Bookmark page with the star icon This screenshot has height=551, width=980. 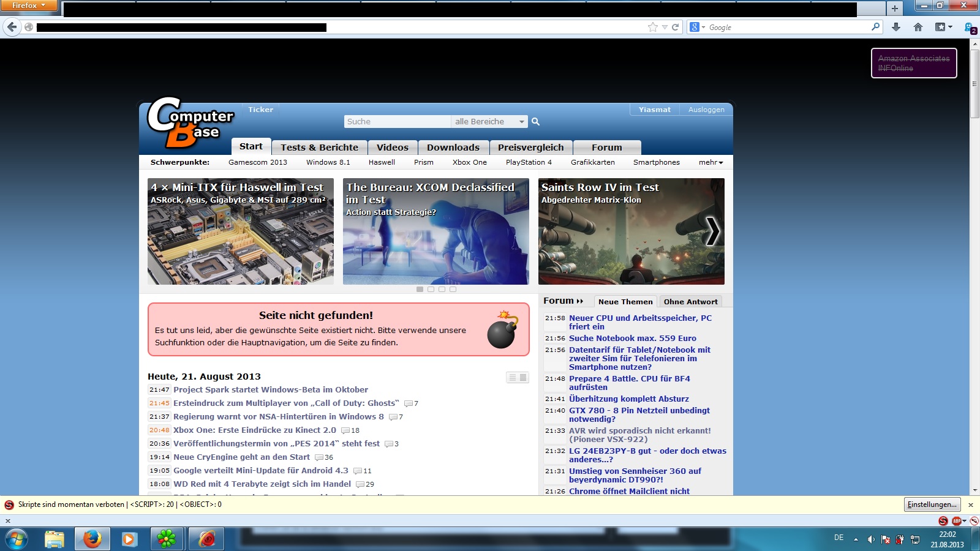pos(653,27)
